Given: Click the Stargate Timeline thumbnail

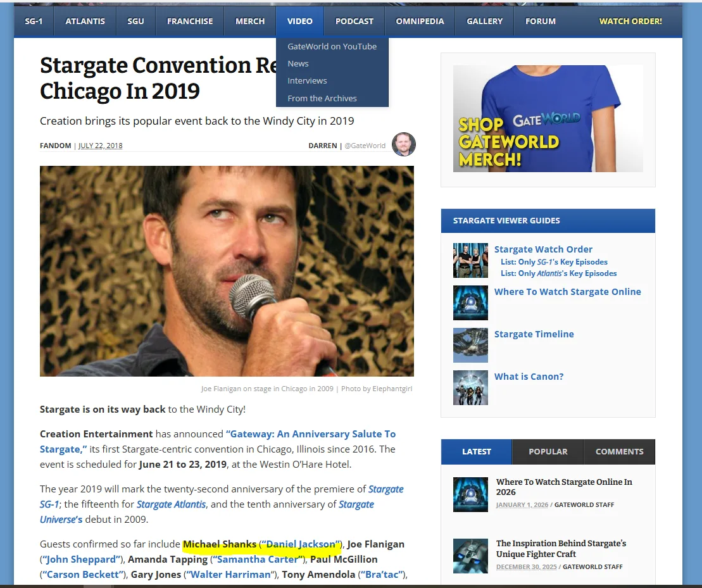Looking at the screenshot, I should click(470, 345).
